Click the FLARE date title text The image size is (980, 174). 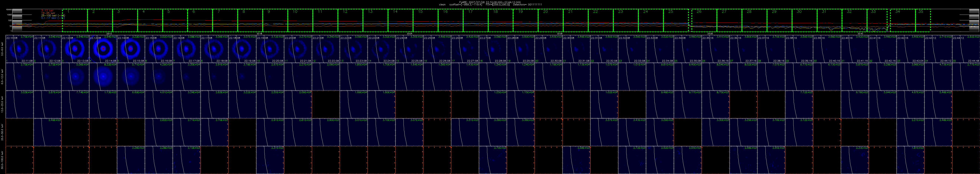pyautogui.click(x=490, y=2)
